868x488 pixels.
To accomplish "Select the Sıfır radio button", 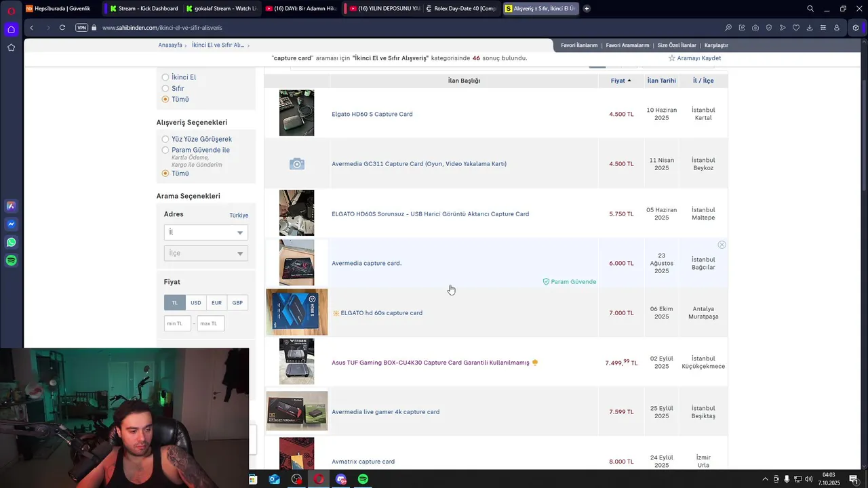I will tap(165, 88).
